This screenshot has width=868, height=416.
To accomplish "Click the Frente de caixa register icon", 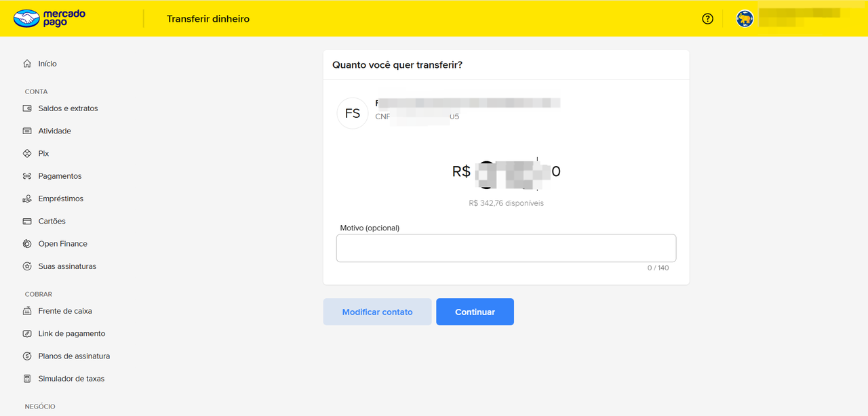I will tap(27, 311).
